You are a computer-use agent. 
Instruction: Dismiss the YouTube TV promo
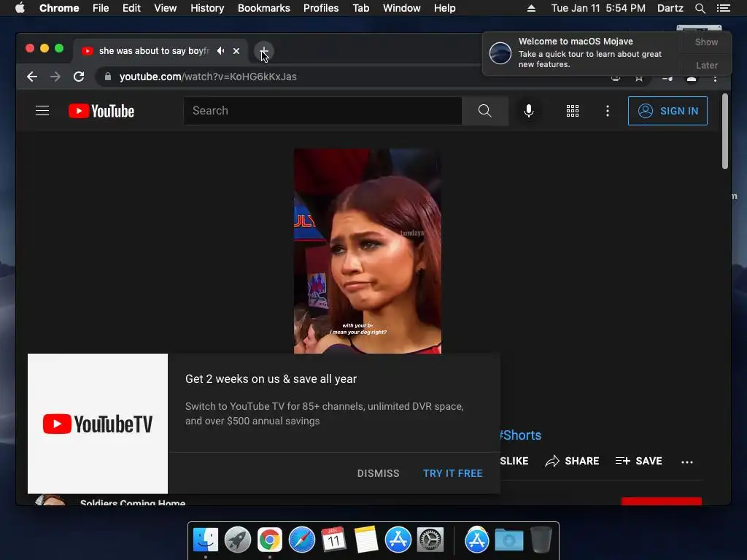[x=379, y=473]
